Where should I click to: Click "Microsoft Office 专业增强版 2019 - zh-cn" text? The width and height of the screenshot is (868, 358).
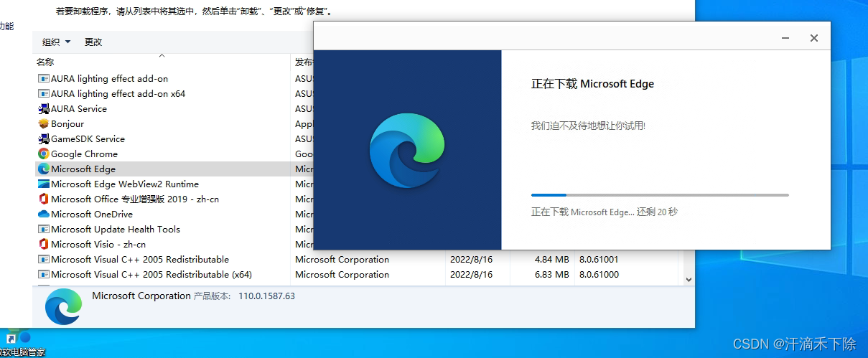pyautogui.click(x=135, y=199)
